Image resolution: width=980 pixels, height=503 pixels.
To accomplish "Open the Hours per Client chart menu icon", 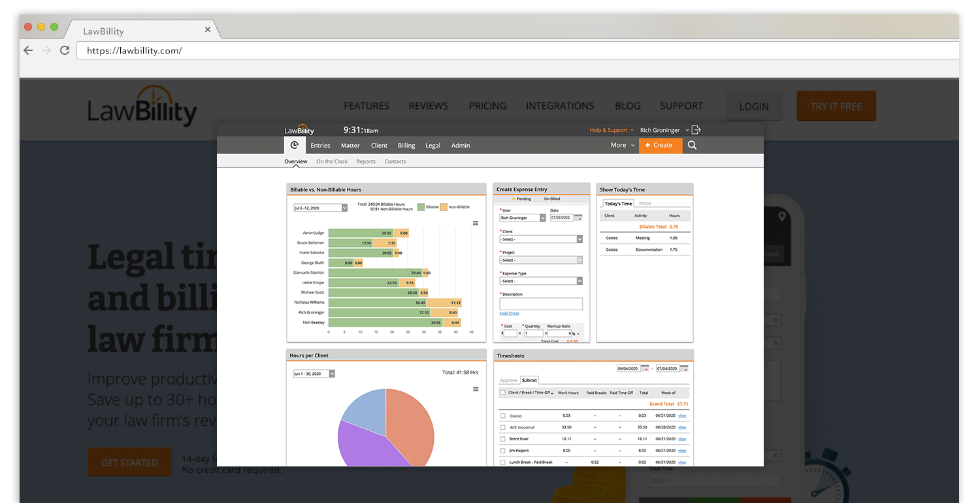I will point(476,389).
